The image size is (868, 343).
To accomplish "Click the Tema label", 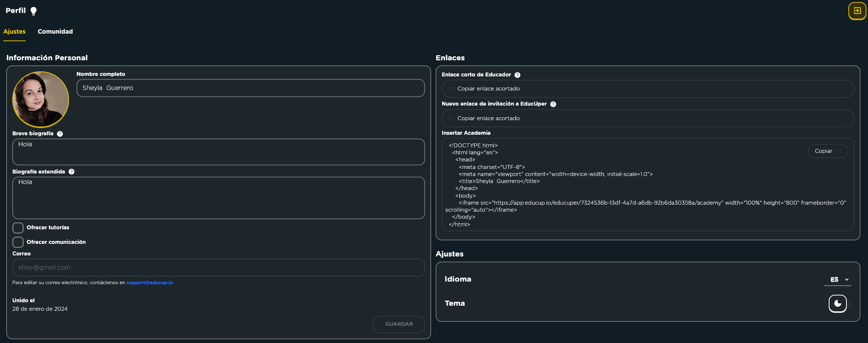I will point(455,303).
